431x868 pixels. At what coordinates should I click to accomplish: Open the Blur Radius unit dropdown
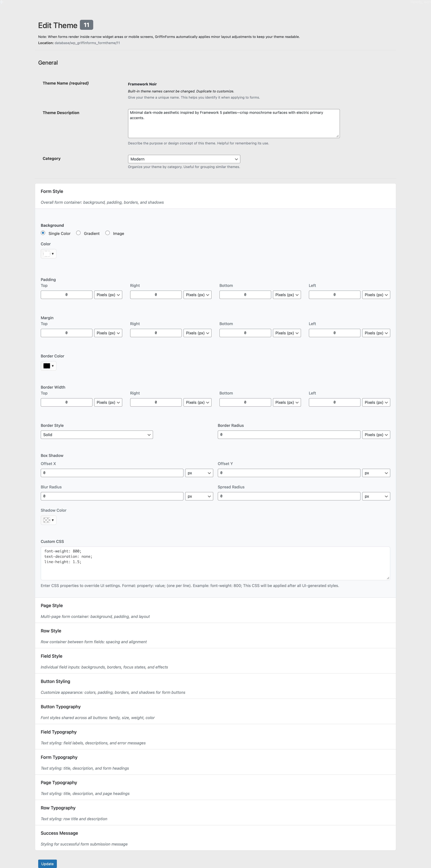[x=199, y=496]
